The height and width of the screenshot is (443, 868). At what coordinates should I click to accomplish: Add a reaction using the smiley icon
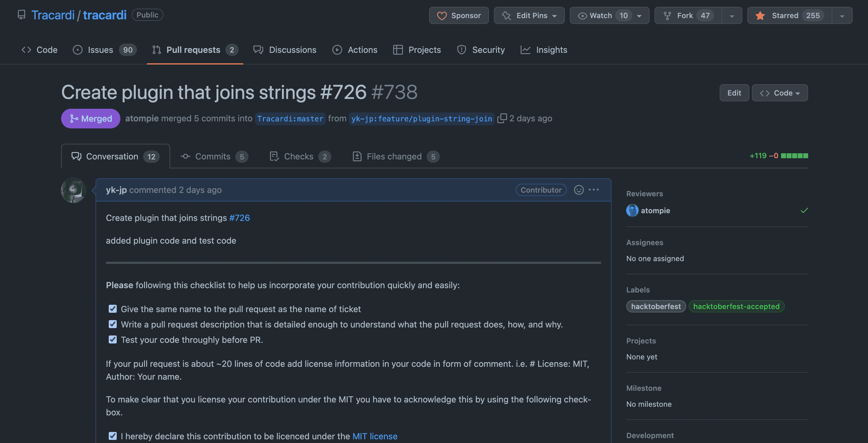coord(579,190)
